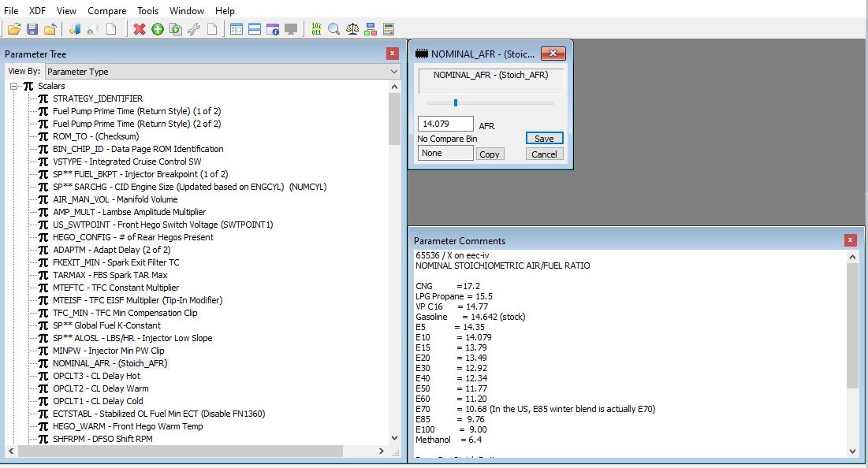The image size is (868, 468).
Task: Collapse the Scalars tree node
Action: pyautogui.click(x=13, y=86)
